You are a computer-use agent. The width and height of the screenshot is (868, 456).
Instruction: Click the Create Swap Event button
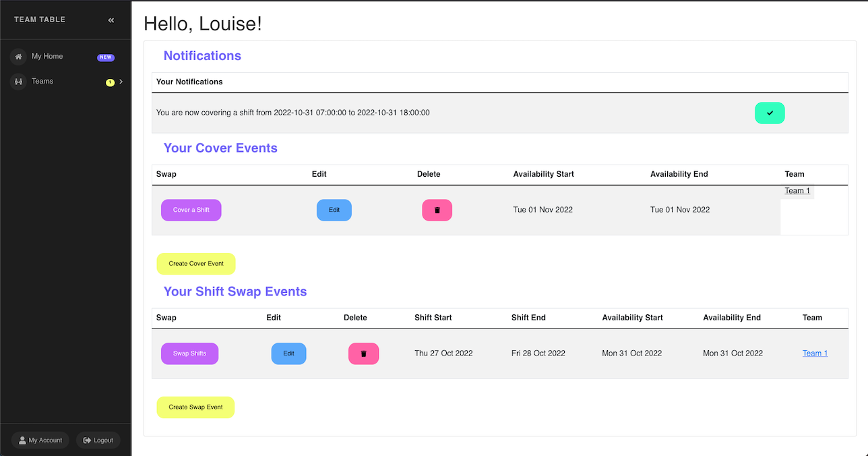(x=195, y=407)
